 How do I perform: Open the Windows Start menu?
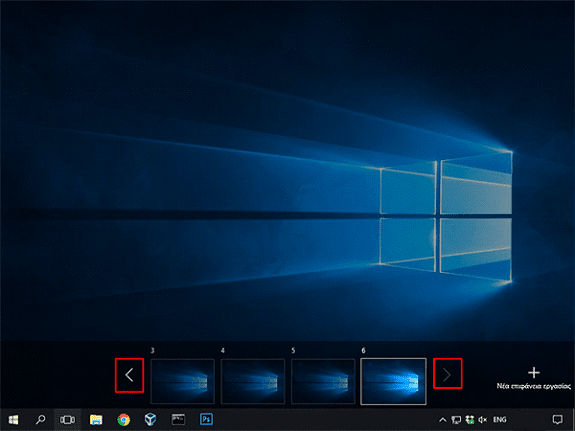point(13,419)
